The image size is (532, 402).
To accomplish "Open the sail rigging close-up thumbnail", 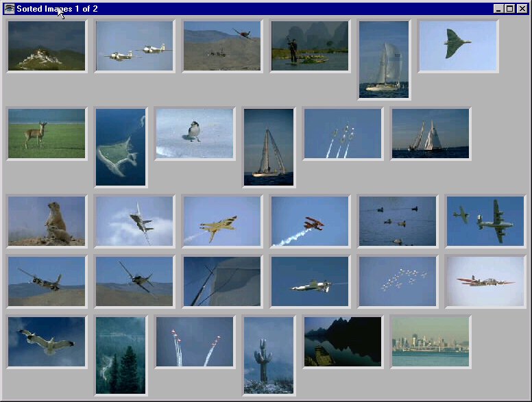I will [222, 281].
